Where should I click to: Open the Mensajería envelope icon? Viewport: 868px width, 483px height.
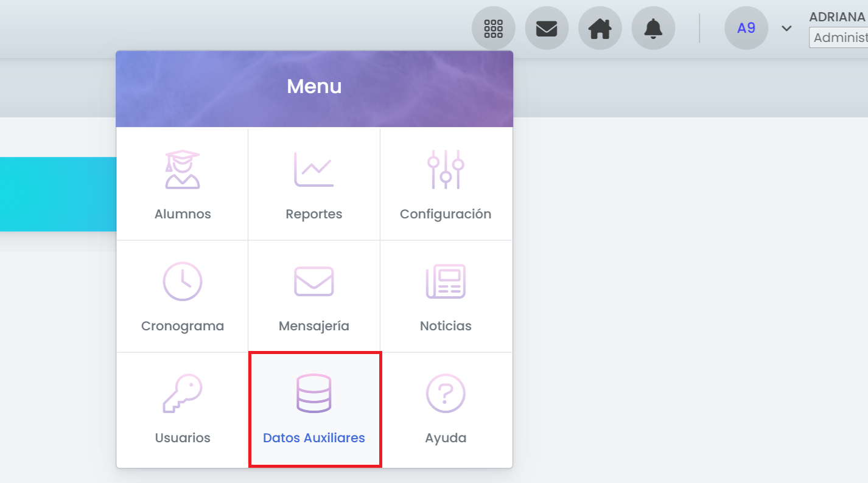314,281
